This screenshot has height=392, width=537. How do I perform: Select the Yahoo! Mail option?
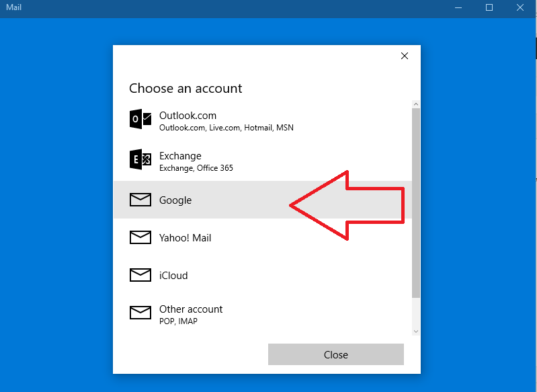pyautogui.click(x=263, y=237)
